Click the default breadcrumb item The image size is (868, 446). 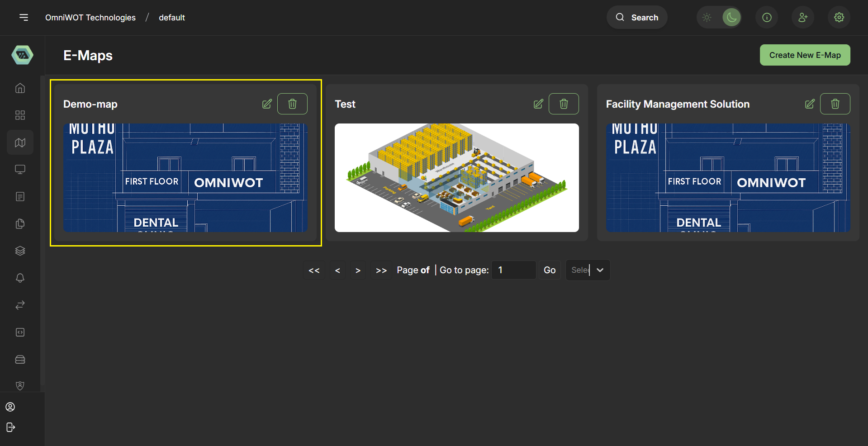pos(172,18)
